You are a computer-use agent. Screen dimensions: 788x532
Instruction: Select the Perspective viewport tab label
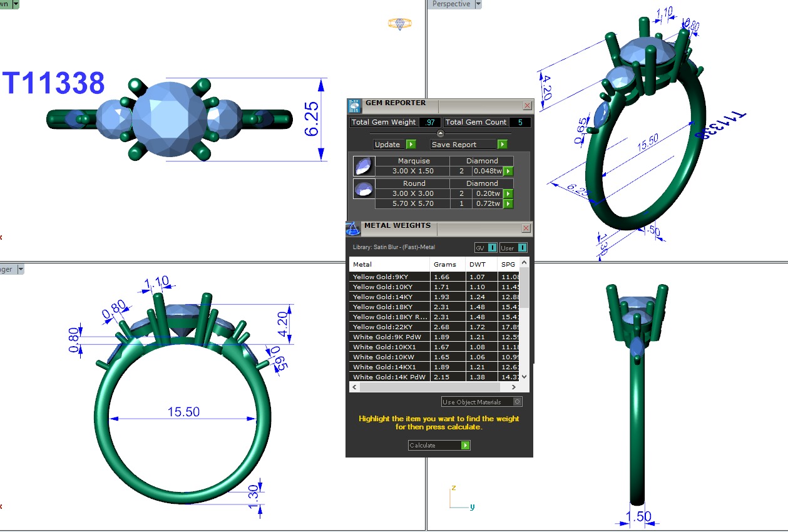451,4
